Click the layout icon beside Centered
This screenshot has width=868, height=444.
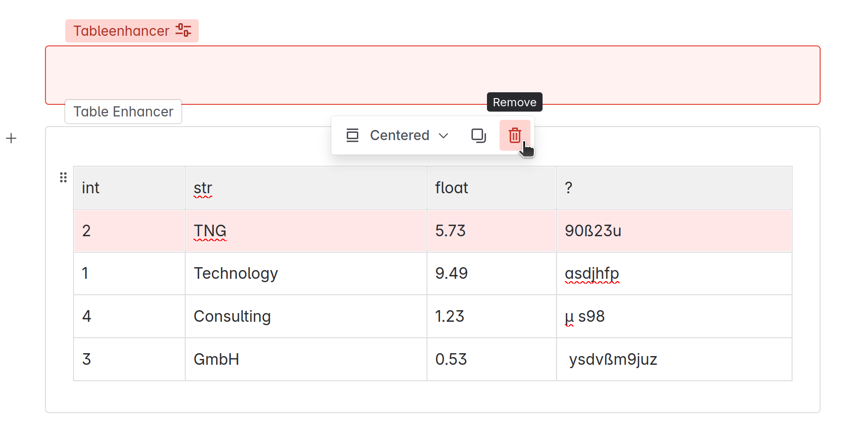[353, 135]
